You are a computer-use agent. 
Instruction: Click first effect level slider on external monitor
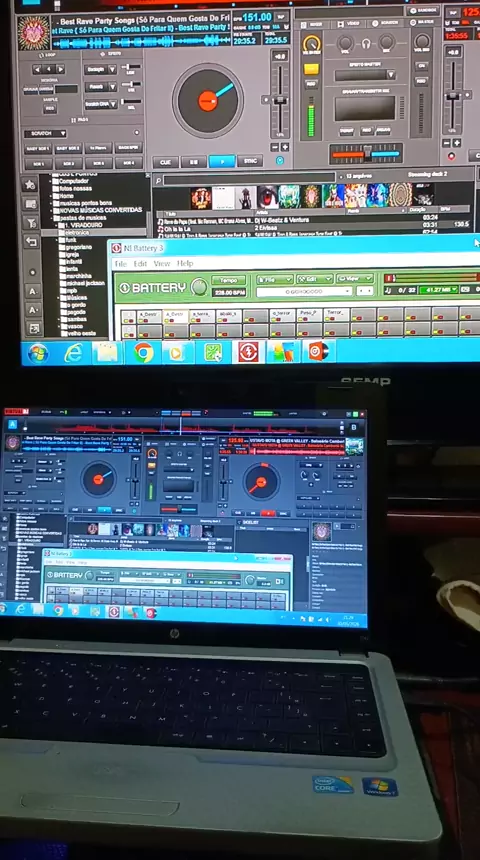pos(131,67)
